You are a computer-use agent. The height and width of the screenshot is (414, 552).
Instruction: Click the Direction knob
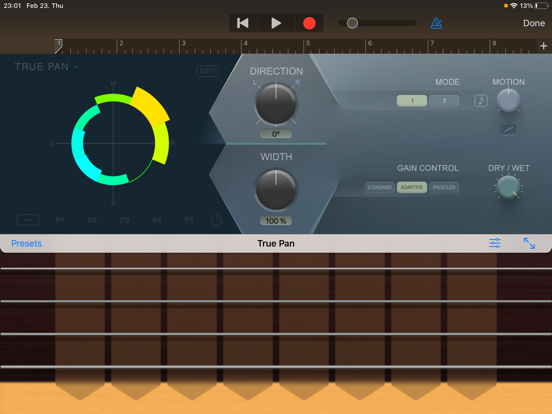click(x=276, y=104)
